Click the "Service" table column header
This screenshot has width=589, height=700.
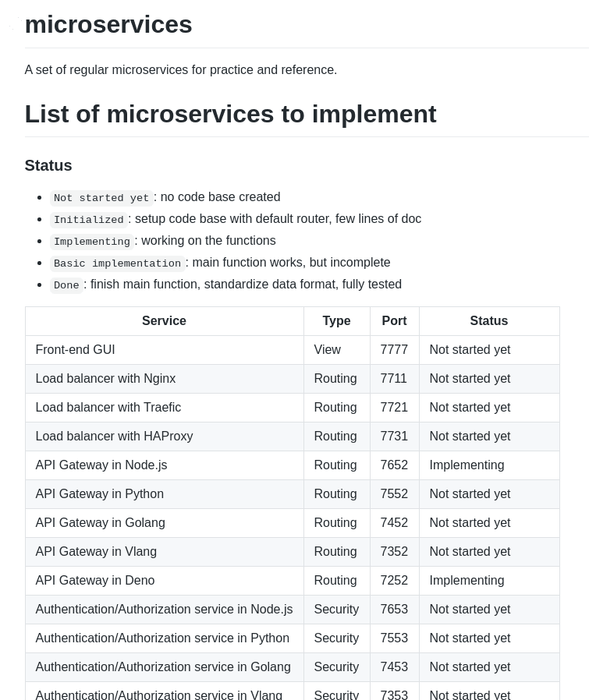coord(164,321)
